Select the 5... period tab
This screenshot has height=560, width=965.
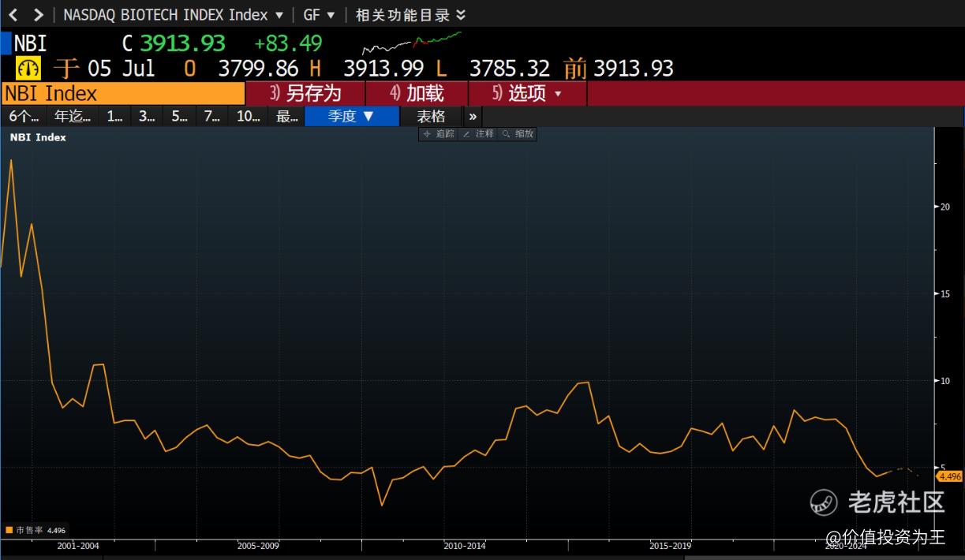tap(180, 117)
